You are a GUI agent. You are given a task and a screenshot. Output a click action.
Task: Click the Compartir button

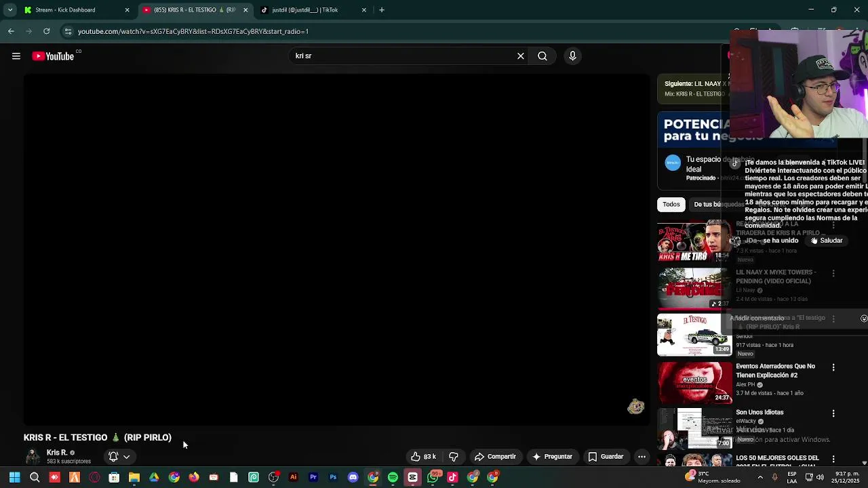tap(495, 457)
